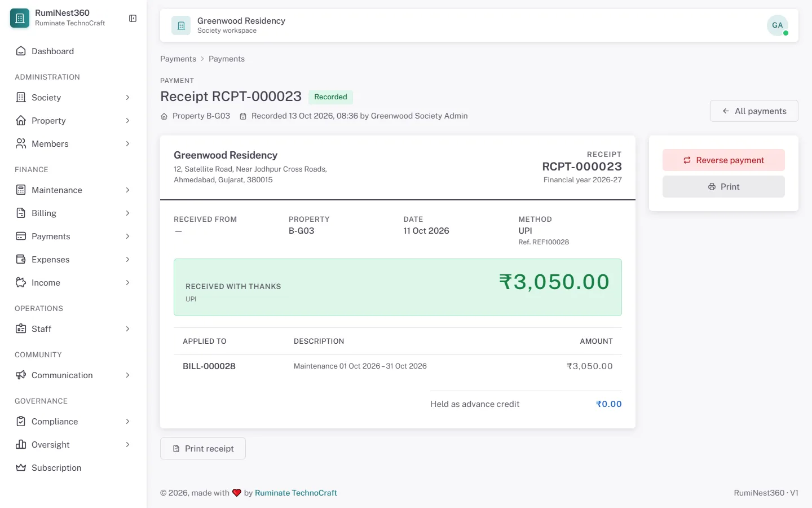The image size is (812, 508).
Task: Click the Maintenance 01 Oct 2026 description
Action: point(360,366)
